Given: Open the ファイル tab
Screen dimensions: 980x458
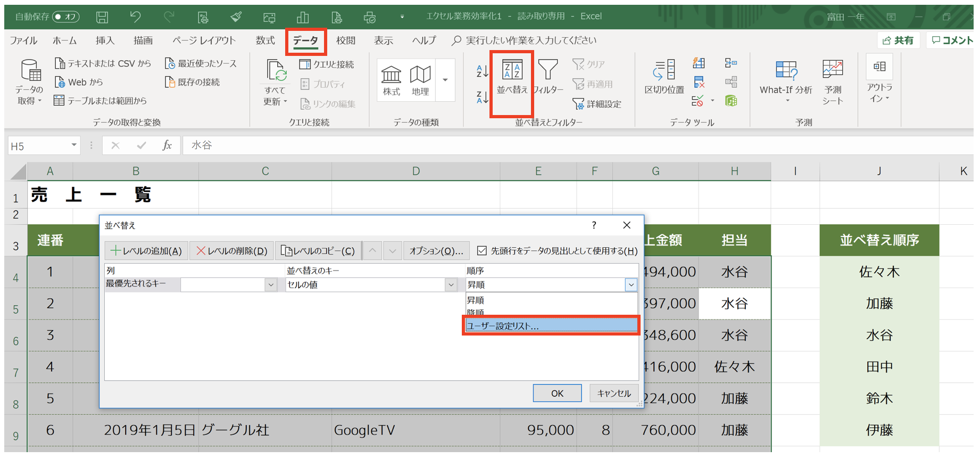Looking at the screenshot, I should [23, 40].
